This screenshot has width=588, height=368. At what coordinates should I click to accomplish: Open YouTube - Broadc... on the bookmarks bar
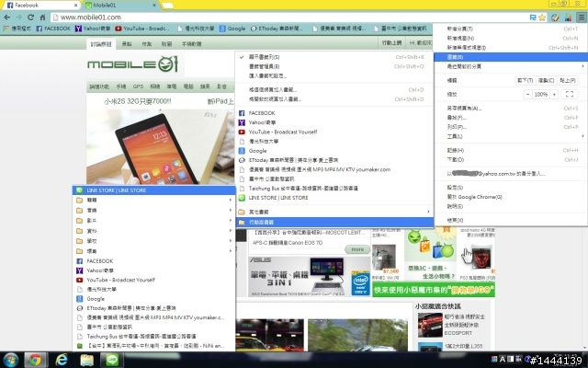click(142, 29)
